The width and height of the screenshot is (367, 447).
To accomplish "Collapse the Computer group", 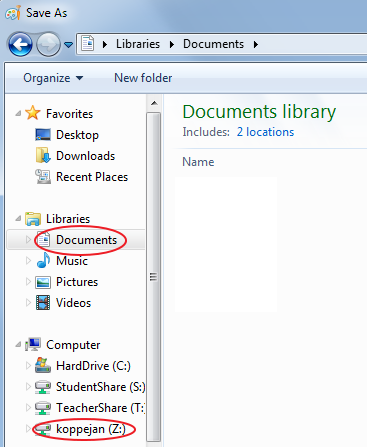I will pyautogui.click(x=18, y=345).
